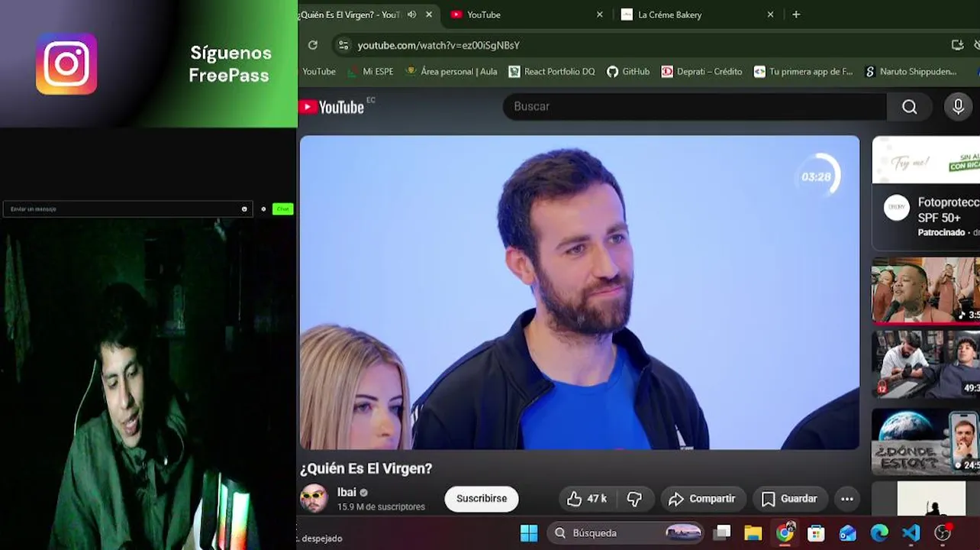Open the Naruto Shippuden bookmark

[911, 72]
